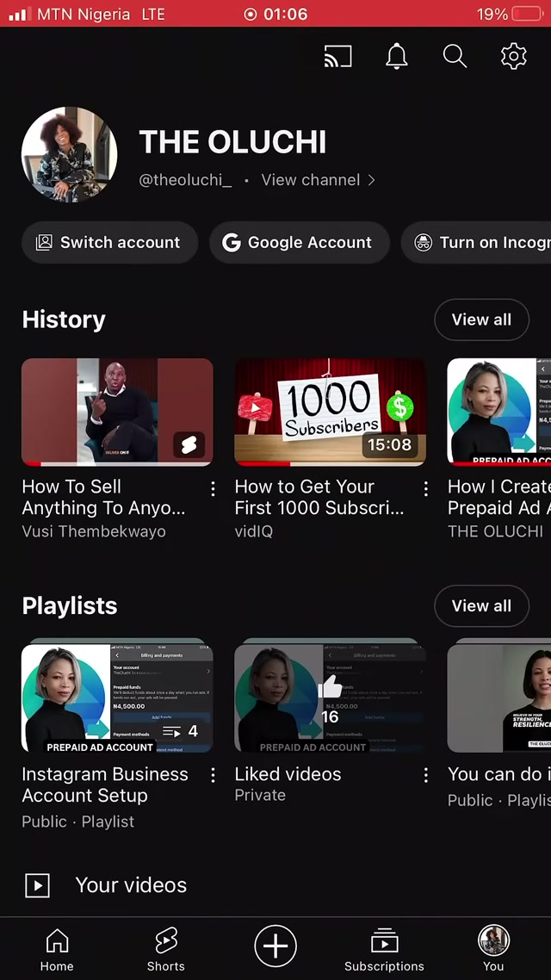Tap the You profile tab
Viewport: 551px width, 980px height.
tap(493, 949)
